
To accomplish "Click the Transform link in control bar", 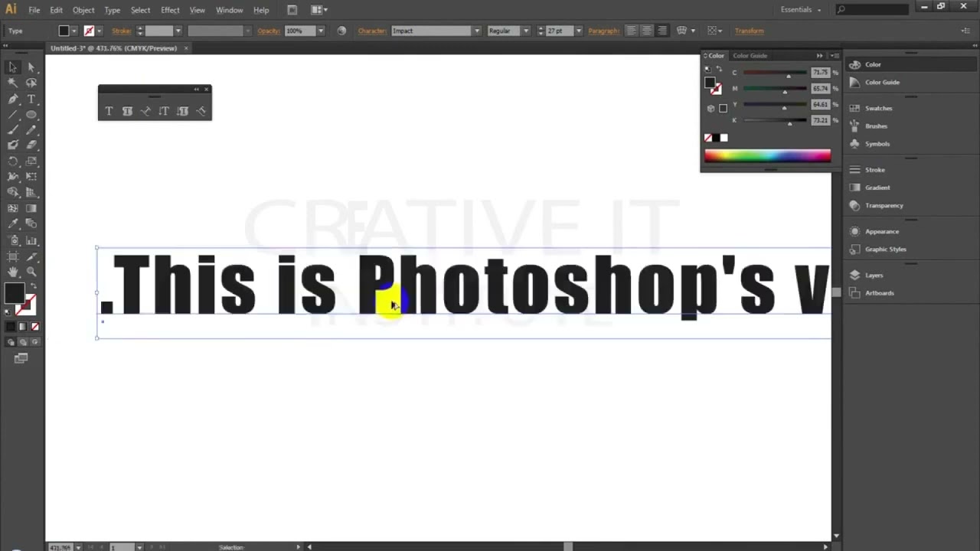I will (x=749, y=31).
